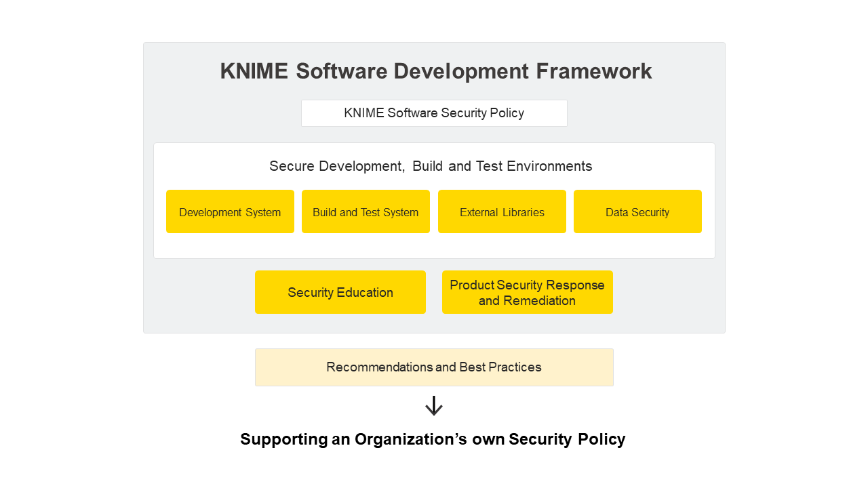Screen dimensions: 868x488
Task: Click the downward arrow below Recommendations
Action: click(x=434, y=405)
